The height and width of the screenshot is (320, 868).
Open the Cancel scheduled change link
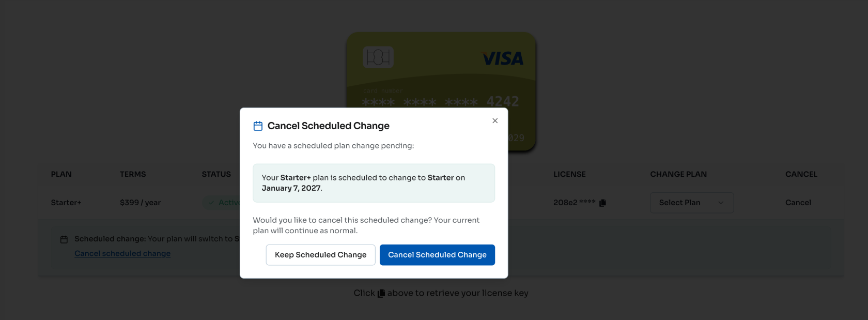point(122,253)
